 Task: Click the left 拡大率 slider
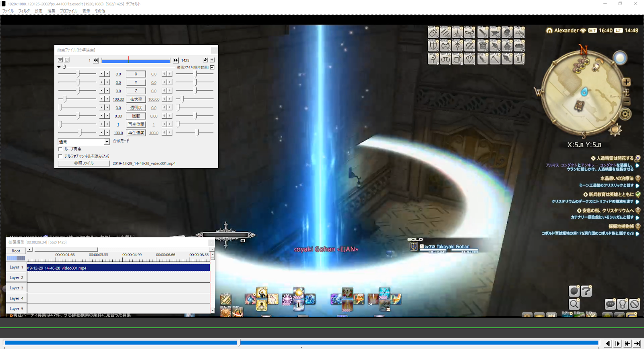point(77,99)
